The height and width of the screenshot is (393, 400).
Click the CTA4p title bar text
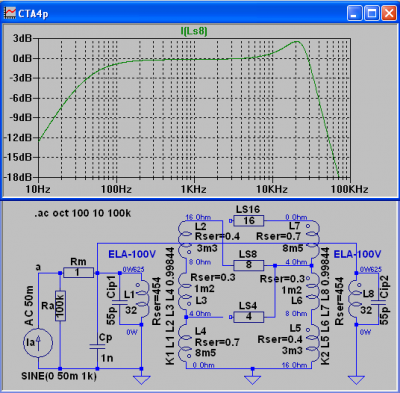tap(33, 14)
